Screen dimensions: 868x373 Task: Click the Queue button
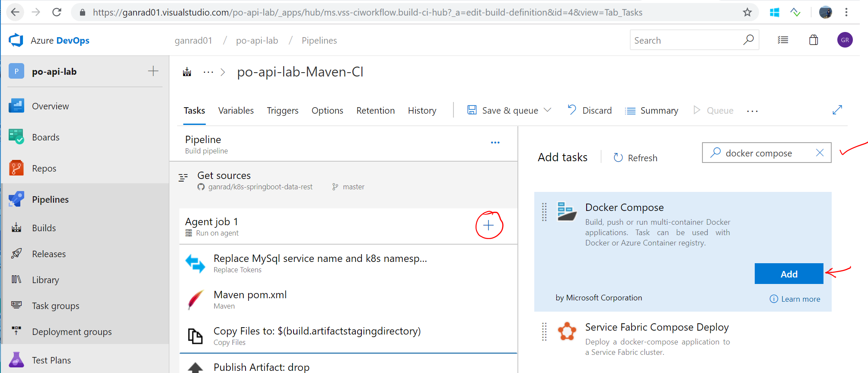713,111
